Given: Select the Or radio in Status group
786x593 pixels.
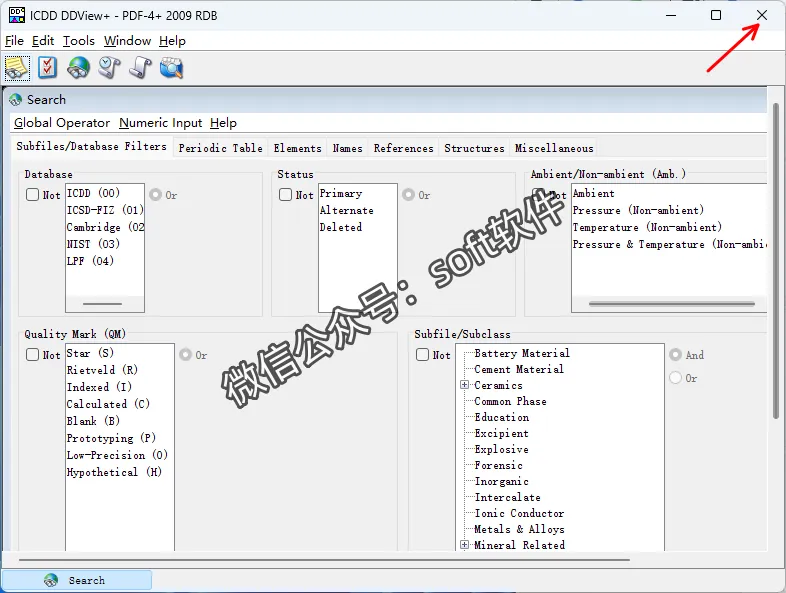Looking at the screenshot, I should tap(409, 194).
